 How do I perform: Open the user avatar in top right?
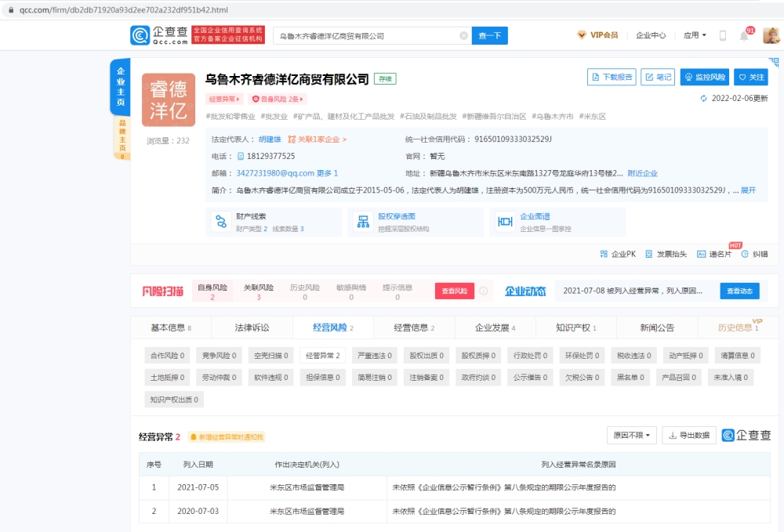[x=771, y=35]
